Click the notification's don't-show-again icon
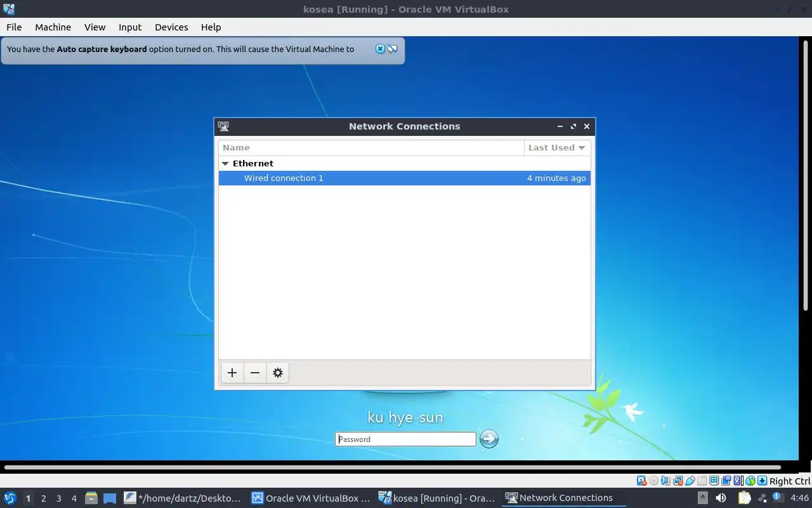Image resolution: width=812 pixels, height=508 pixels. tap(393, 49)
